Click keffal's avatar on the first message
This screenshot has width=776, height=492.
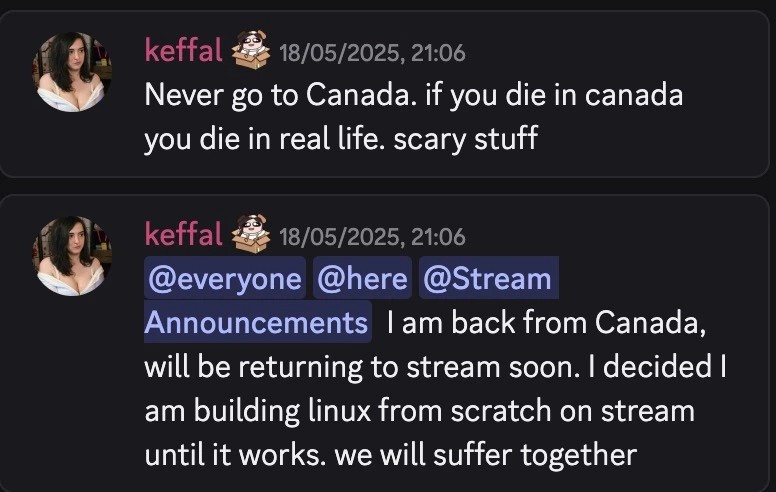point(72,71)
